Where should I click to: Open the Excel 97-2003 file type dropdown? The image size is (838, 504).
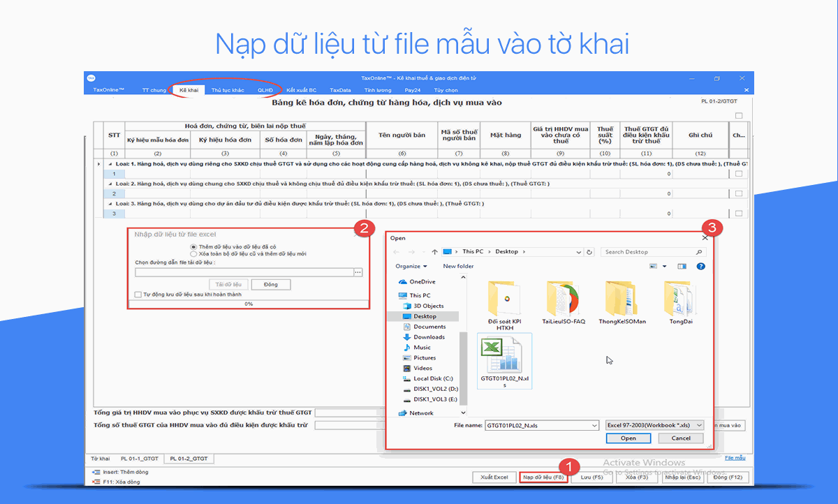coord(654,425)
